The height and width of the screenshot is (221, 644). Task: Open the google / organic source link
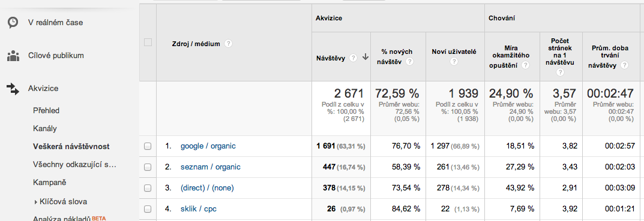tap(208, 146)
